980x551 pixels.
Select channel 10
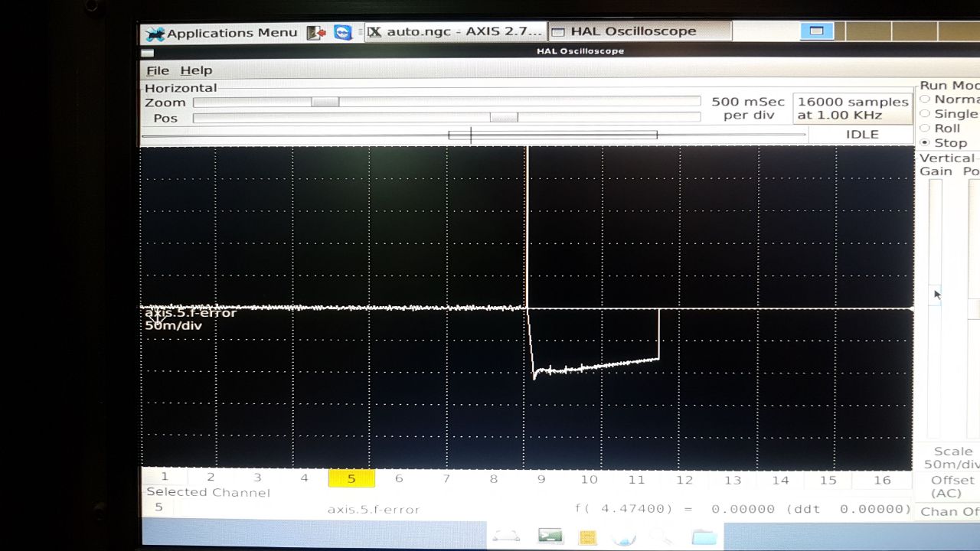589,479
